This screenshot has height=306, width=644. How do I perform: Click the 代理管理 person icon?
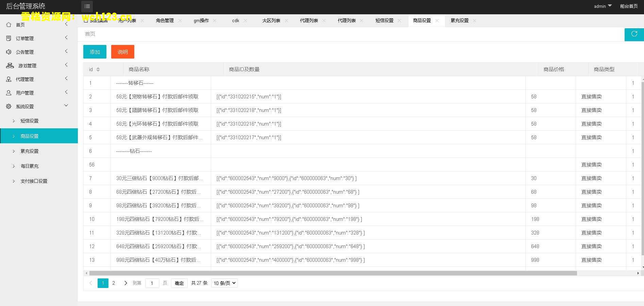click(x=9, y=79)
